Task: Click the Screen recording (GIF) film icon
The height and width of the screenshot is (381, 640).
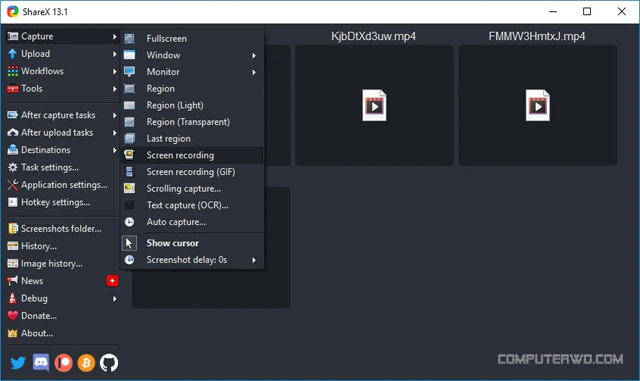Action: [129, 172]
